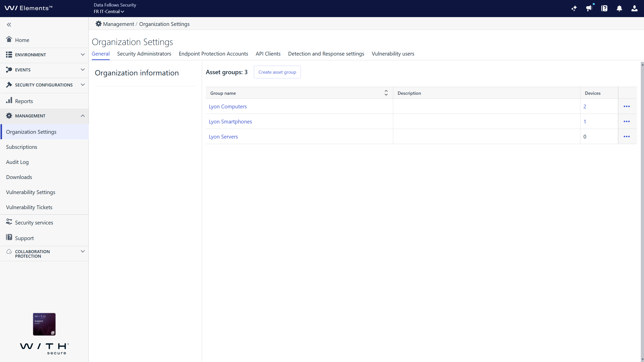
Task: Expand Security Configurations section
Action: tap(44, 85)
